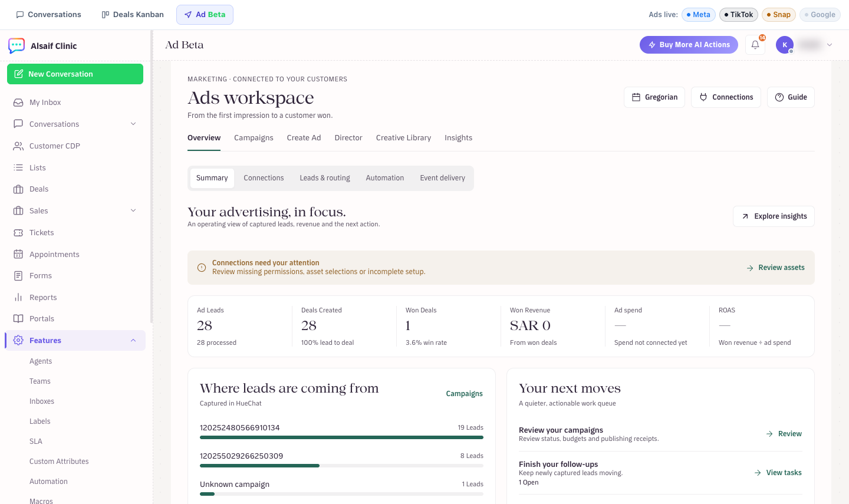Image resolution: width=849 pixels, height=504 pixels.
Task: Open the Guide help button
Action: [791, 97]
